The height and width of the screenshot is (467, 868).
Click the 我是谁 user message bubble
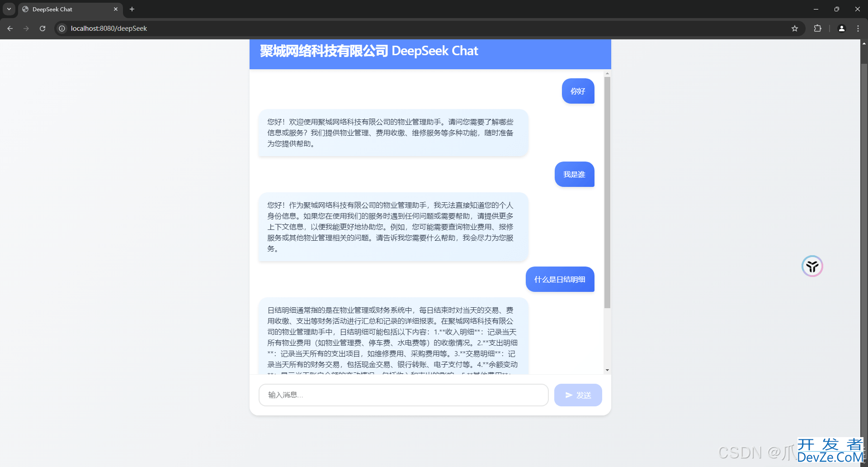click(575, 174)
